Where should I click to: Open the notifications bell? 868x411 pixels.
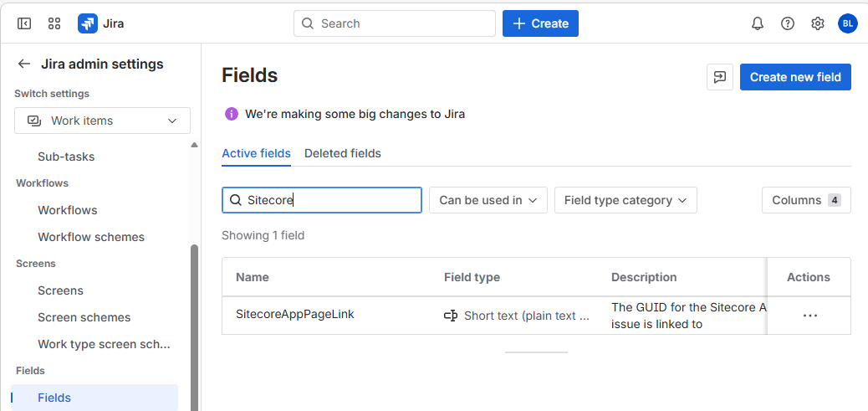(758, 23)
